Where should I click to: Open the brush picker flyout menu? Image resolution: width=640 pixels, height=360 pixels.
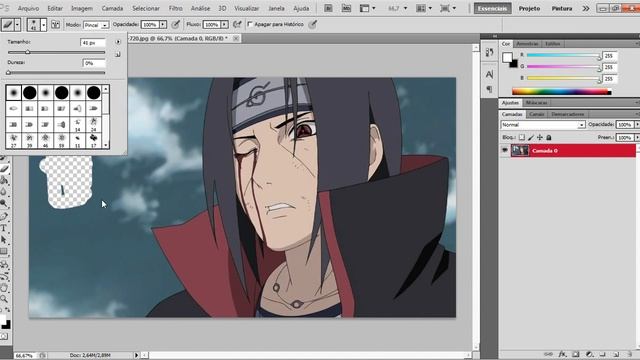click(118, 42)
